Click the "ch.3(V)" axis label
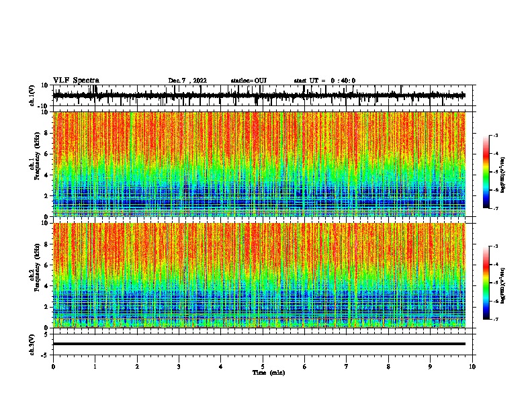532x411 pixels. pyautogui.click(x=32, y=345)
